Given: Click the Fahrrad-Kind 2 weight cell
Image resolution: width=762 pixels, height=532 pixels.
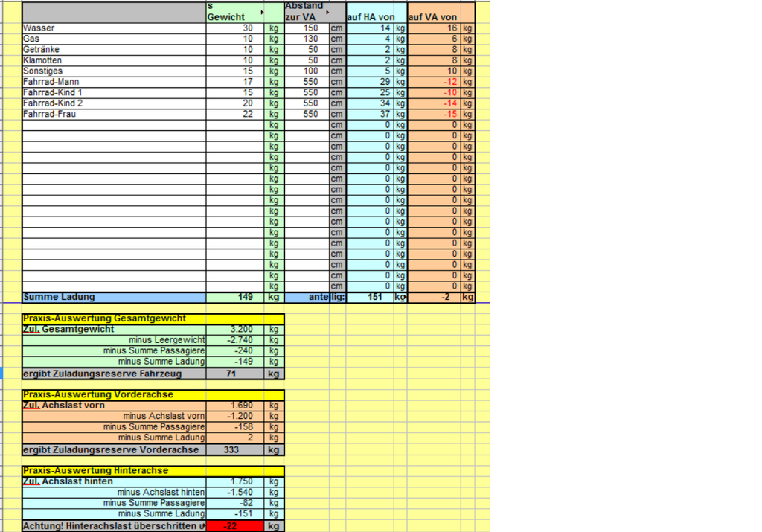Looking at the screenshot, I should pyautogui.click(x=235, y=103).
